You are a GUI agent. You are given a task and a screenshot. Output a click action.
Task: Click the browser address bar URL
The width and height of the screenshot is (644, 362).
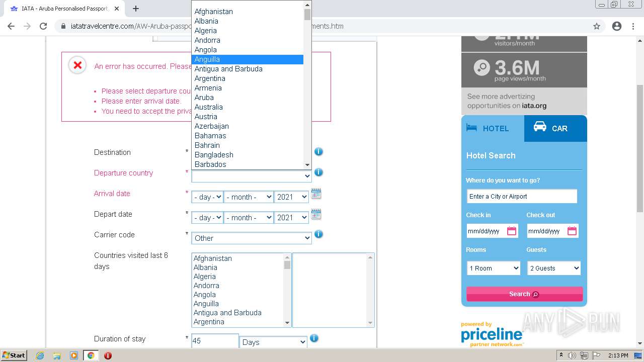207,26
